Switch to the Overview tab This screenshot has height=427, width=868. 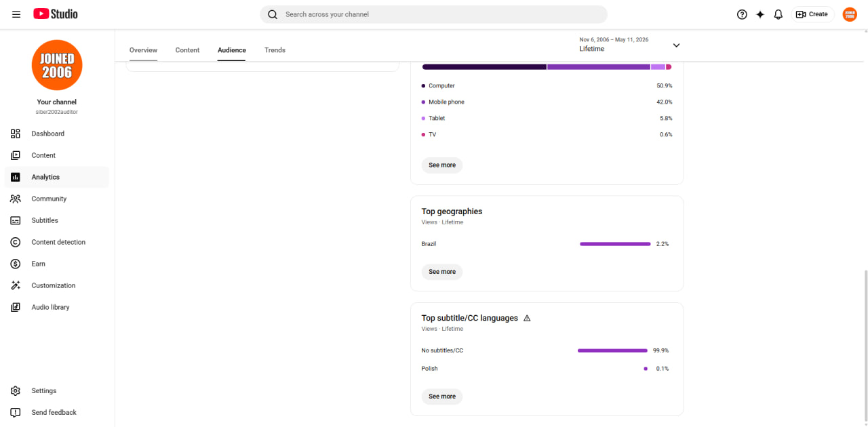143,50
